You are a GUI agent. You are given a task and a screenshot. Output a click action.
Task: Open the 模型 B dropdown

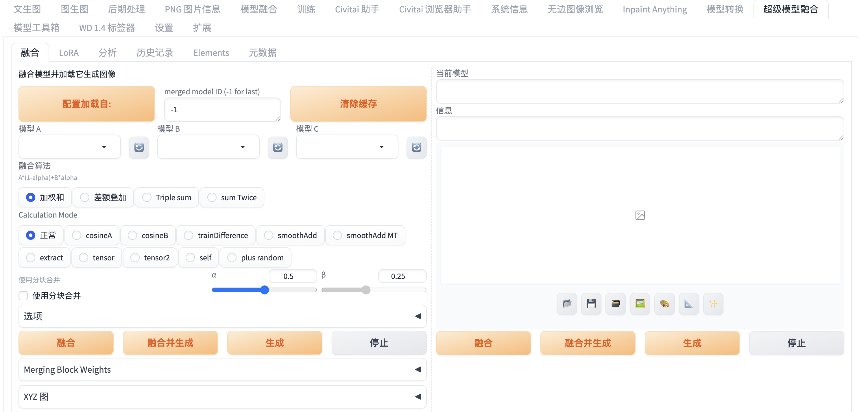click(208, 147)
